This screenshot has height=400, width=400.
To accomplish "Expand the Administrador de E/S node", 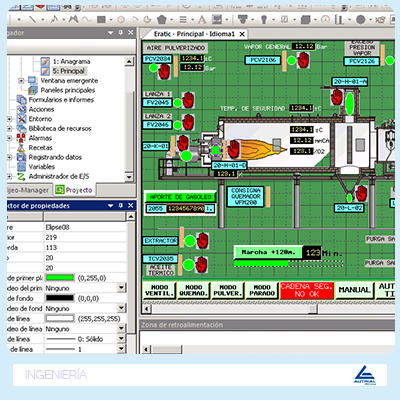I will (10, 176).
